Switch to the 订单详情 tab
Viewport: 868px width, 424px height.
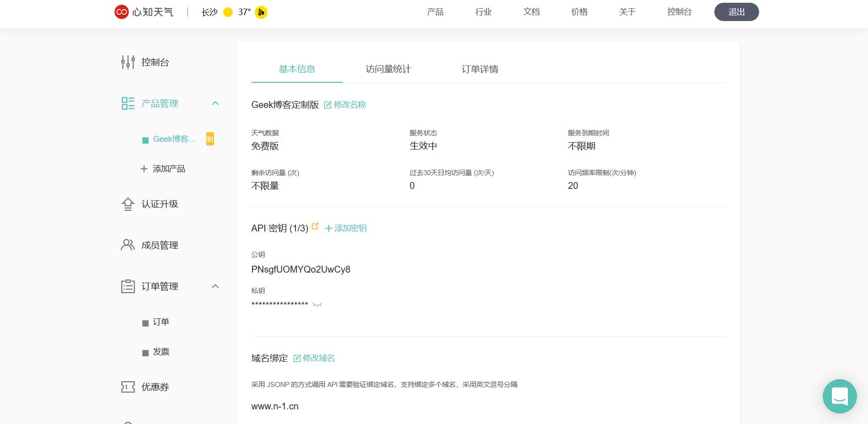point(480,69)
